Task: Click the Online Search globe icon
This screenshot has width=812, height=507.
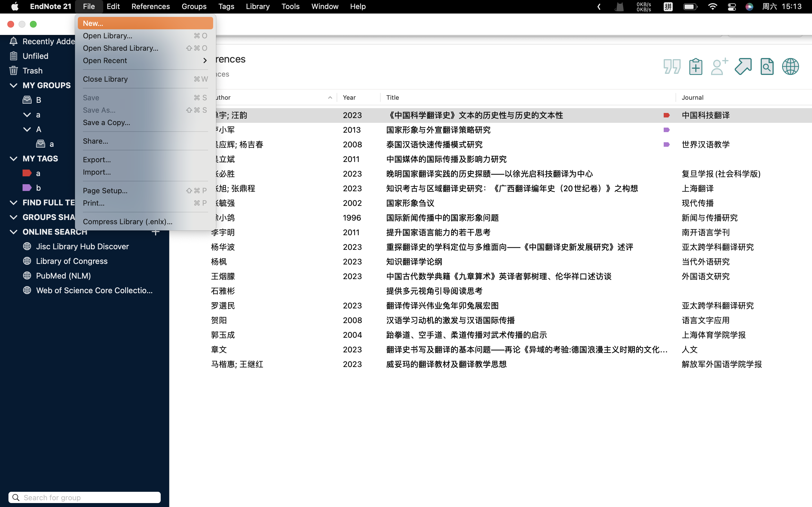Action: pyautogui.click(x=790, y=66)
